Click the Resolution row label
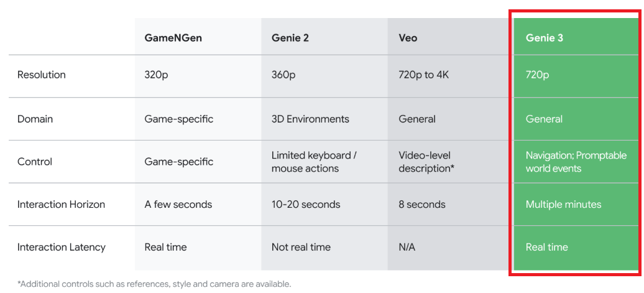 42,75
